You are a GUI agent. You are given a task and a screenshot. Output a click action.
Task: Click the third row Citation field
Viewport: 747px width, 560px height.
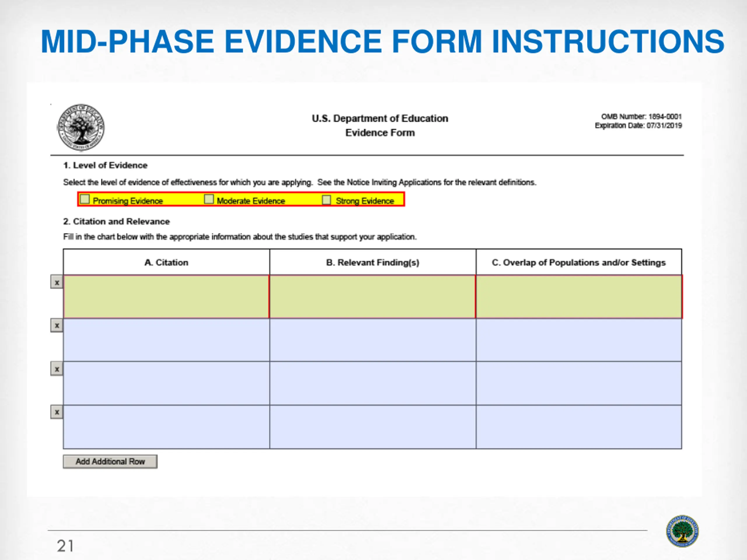click(x=167, y=383)
